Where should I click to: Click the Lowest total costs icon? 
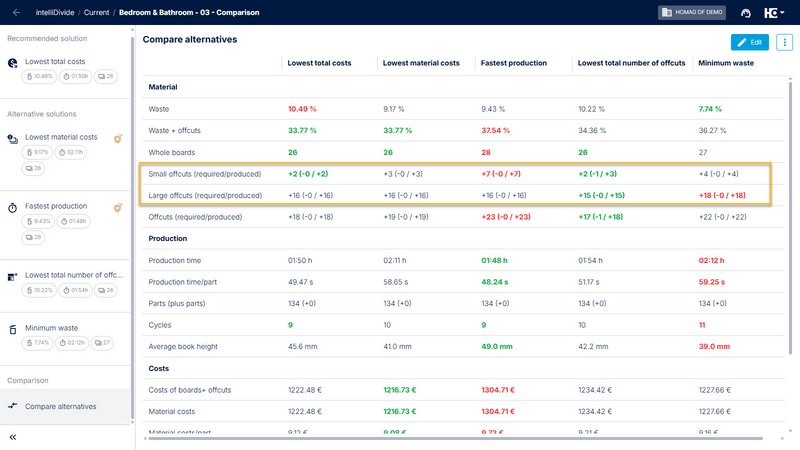pos(12,61)
